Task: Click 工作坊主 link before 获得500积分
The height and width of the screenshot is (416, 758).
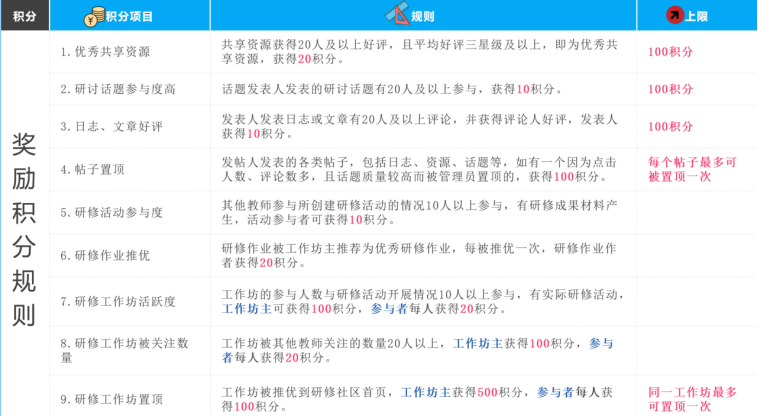Action: (425, 391)
